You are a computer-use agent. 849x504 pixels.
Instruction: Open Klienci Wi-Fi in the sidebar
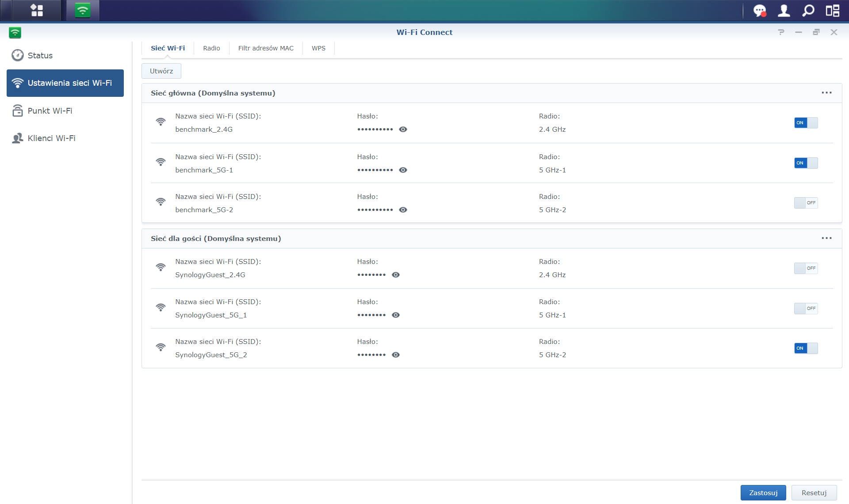(65, 138)
